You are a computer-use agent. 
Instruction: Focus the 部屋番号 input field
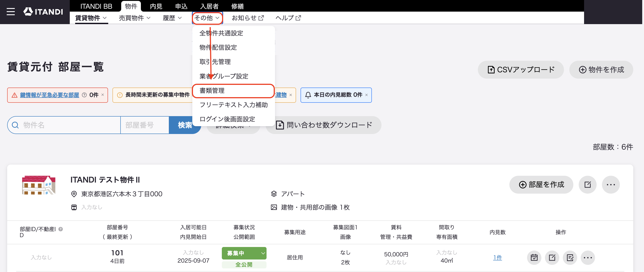(145, 125)
